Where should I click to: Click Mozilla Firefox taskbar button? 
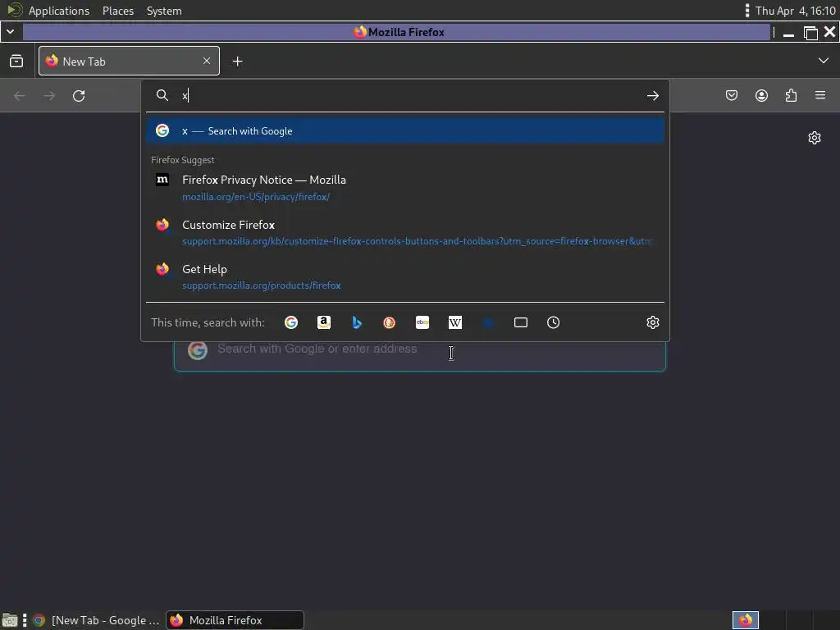(x=235, y=620)
